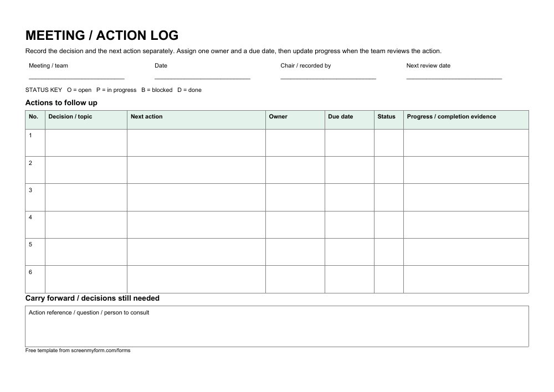Click Due date cell in row 1

pyautogui.click(x=350, y=143)
